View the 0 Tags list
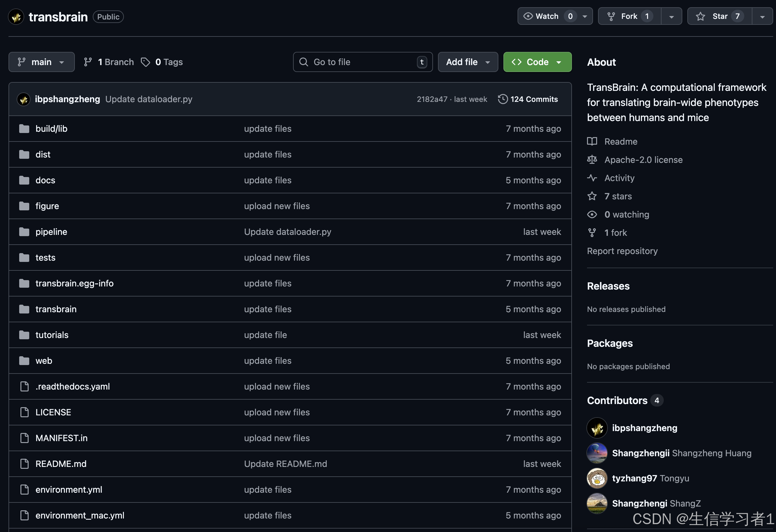 (x=162, y=62)
